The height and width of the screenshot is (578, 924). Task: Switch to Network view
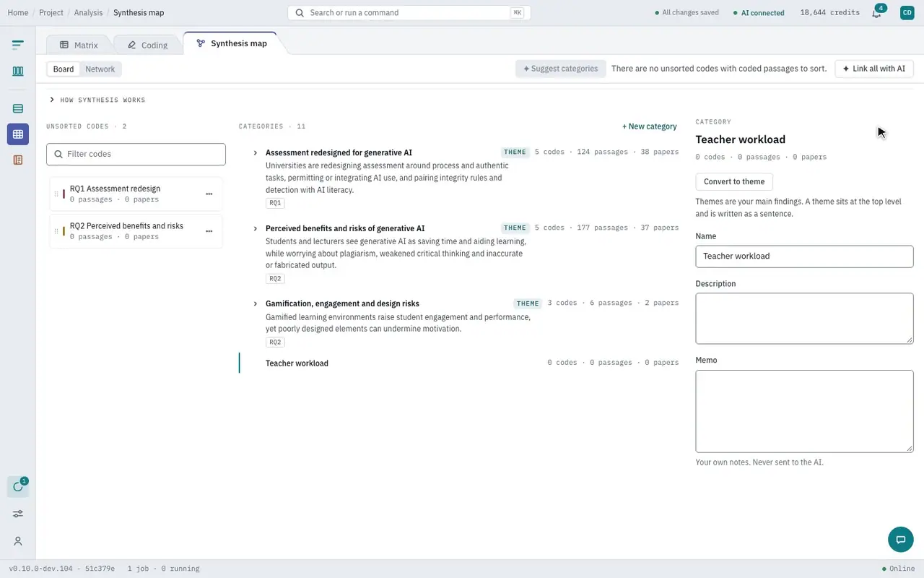(100, 69)
